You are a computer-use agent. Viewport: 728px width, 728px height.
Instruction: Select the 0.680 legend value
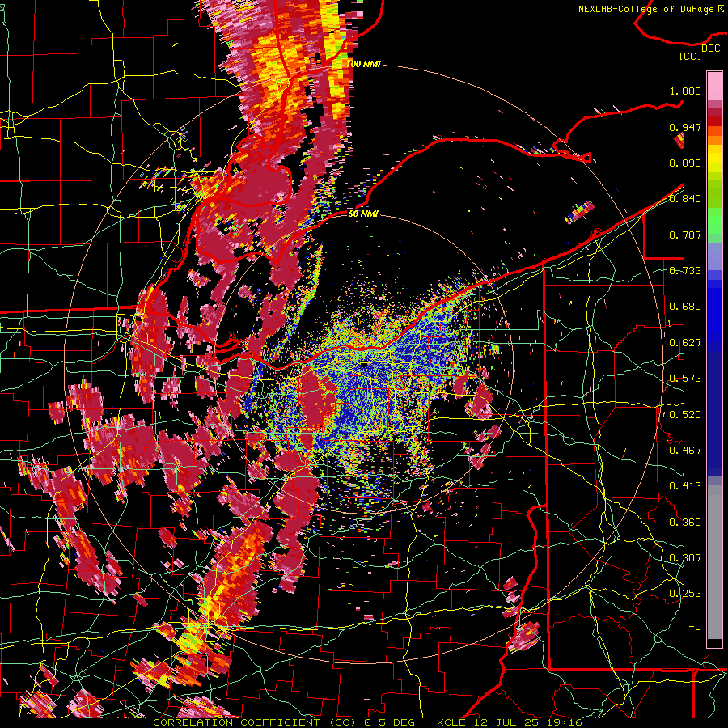[x=685, y=307]
